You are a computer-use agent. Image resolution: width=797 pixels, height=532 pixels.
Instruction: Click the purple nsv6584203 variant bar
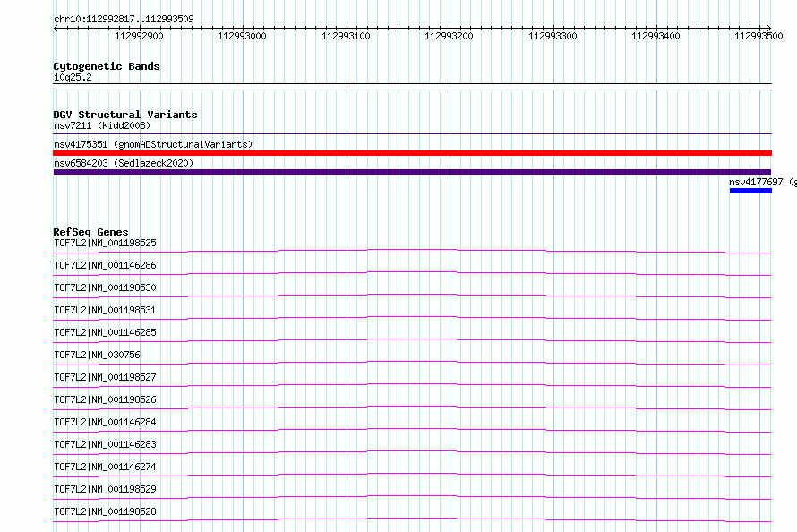point(412,172)
